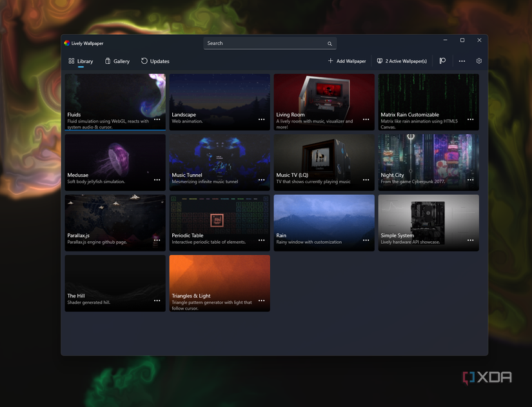Open Lively settings via the gear icon

(x=478, y=61)
